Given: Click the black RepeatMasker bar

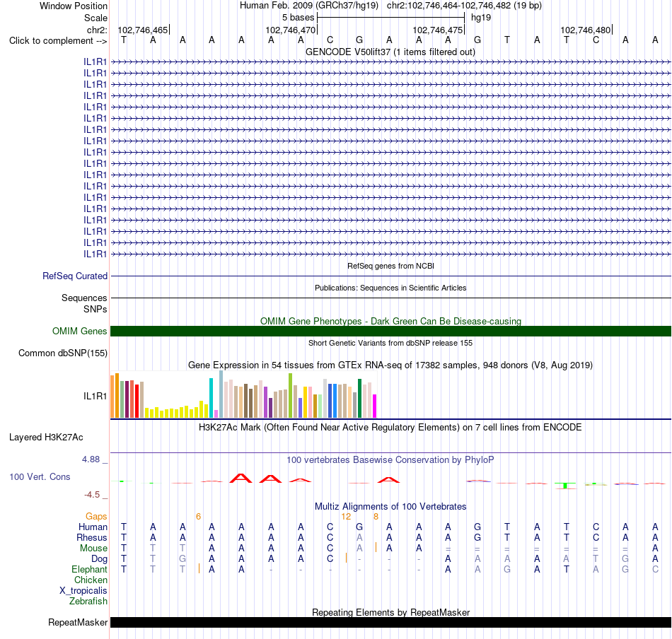Looking at the screenshot, I should [x=390, y=623].
